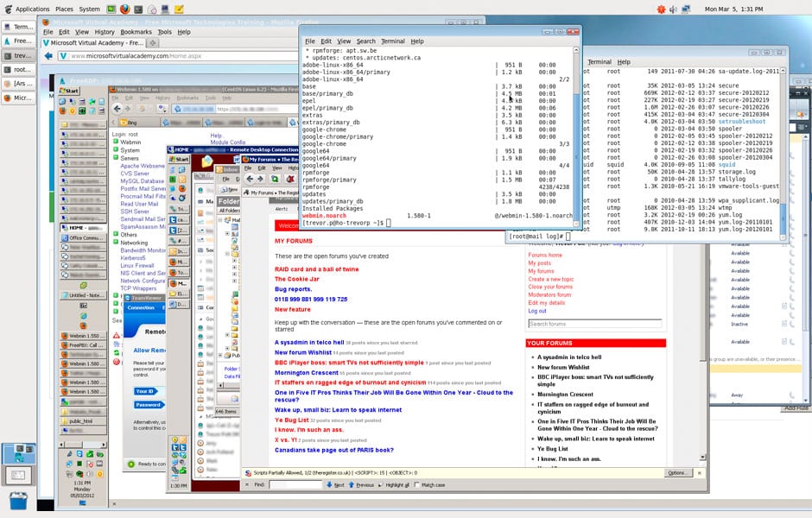
Task: Click the network connection icon in system tray
Action: [686, 9]
